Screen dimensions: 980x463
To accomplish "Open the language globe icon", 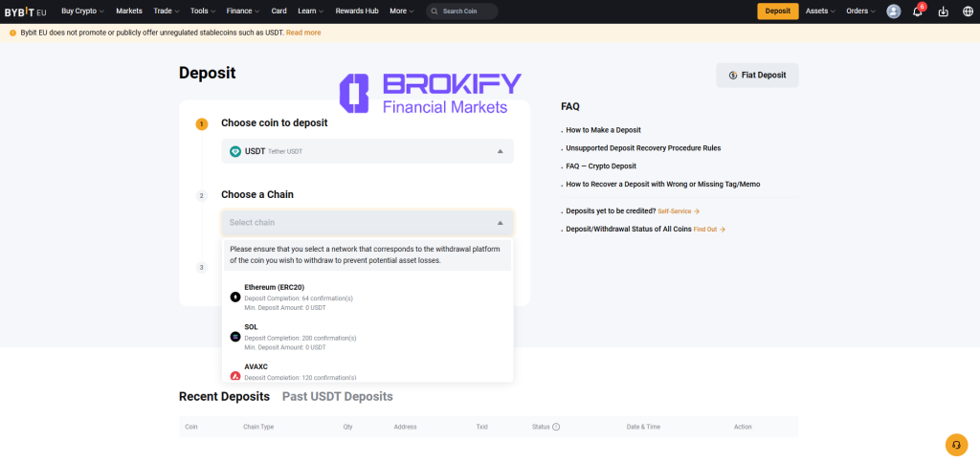I will pyautogui.click(x=968, y=11).
